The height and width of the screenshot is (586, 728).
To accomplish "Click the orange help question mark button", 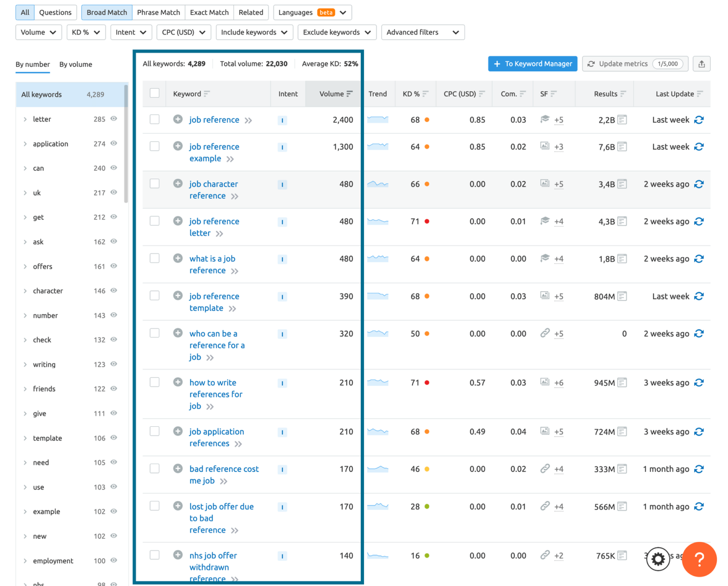I will click(699, 559).
